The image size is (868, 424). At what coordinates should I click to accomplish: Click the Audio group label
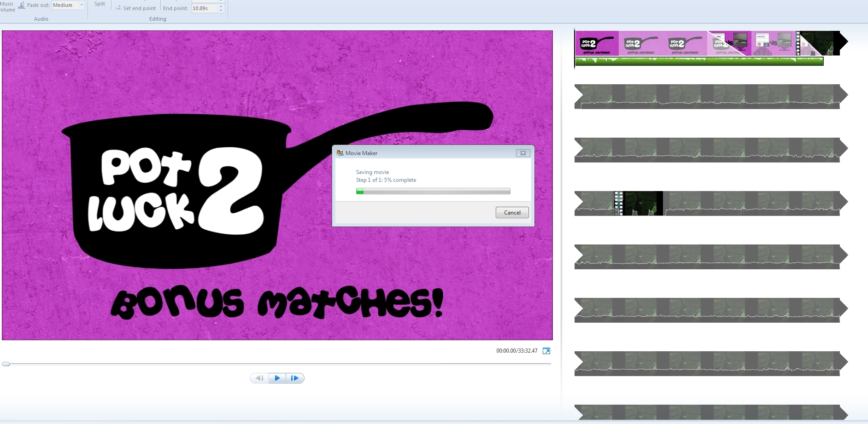[x=41, y=19]
